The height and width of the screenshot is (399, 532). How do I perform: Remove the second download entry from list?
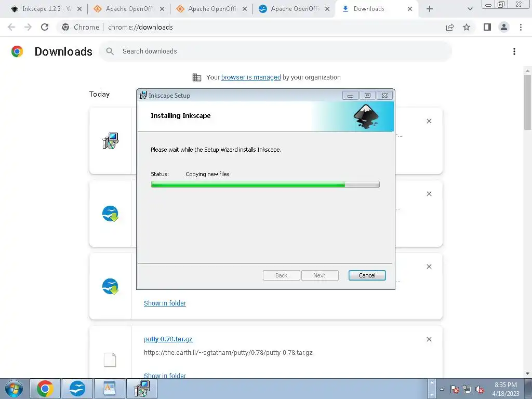(x=429, y=194)
